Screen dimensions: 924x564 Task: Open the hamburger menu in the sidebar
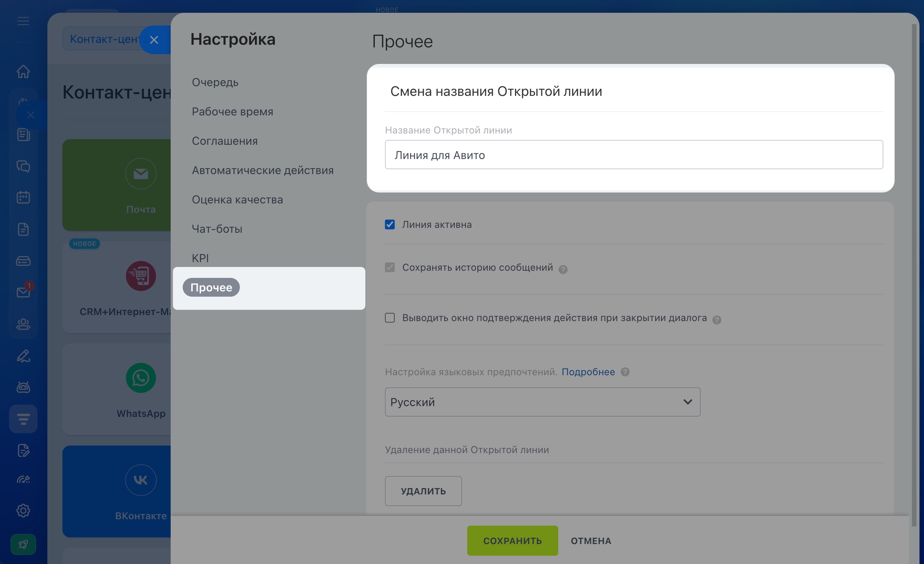[x=23, y=21]
